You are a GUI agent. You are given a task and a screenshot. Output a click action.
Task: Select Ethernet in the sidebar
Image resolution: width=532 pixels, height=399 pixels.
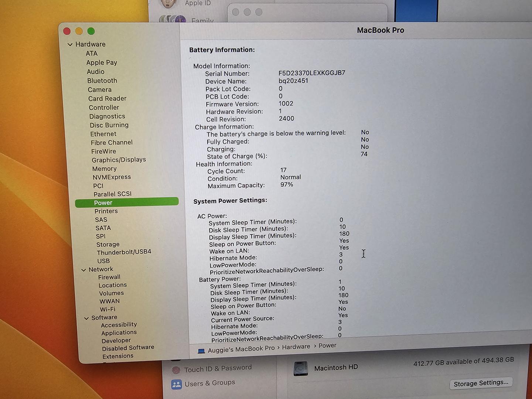[103, 134]
